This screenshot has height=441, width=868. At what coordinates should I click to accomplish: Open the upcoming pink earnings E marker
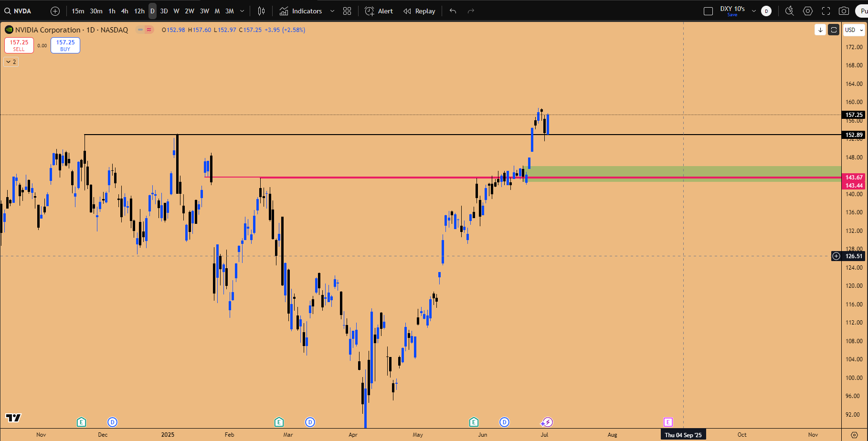(x=668, y=422)
